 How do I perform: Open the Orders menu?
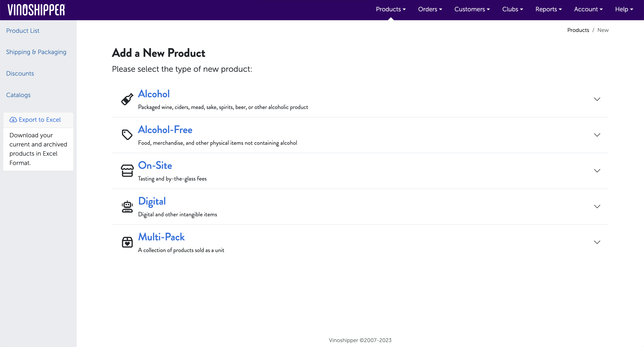point(430,9)
